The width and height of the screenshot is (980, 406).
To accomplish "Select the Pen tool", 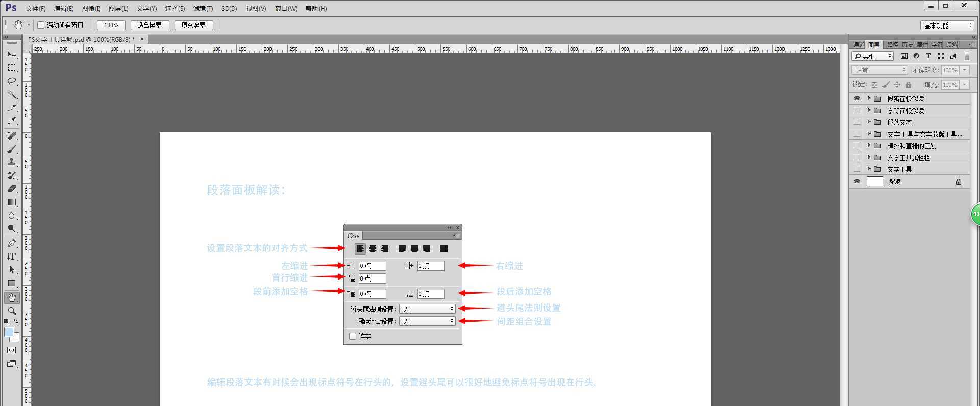I will tap(12, 243).
